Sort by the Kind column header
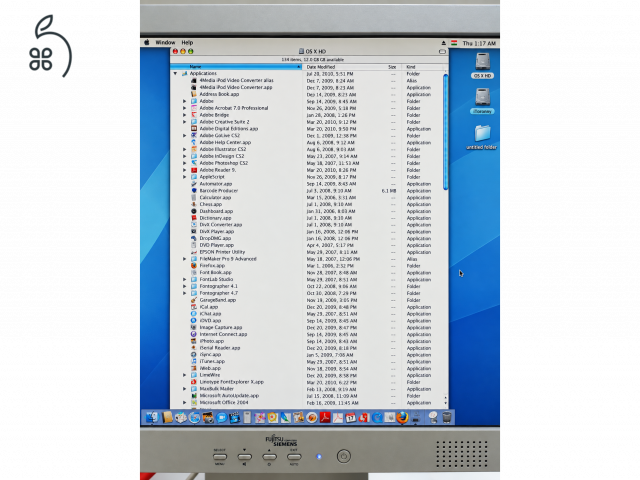Screen dimensions: 640x480 pos(422,67)
